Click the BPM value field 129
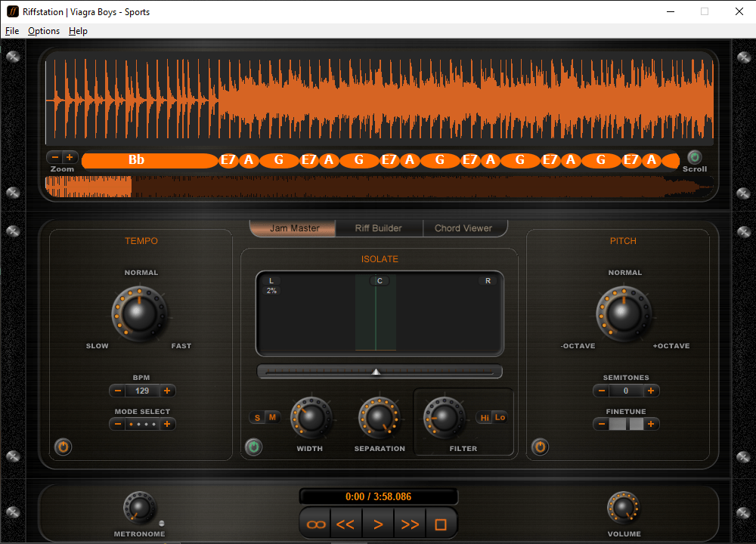Viewport: 756px width, 544px height. pos(142,391)
